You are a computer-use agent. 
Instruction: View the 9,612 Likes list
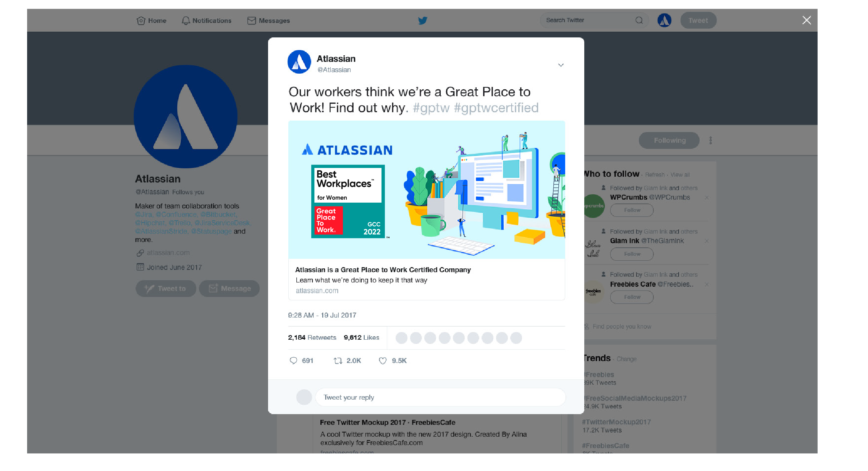361,338
